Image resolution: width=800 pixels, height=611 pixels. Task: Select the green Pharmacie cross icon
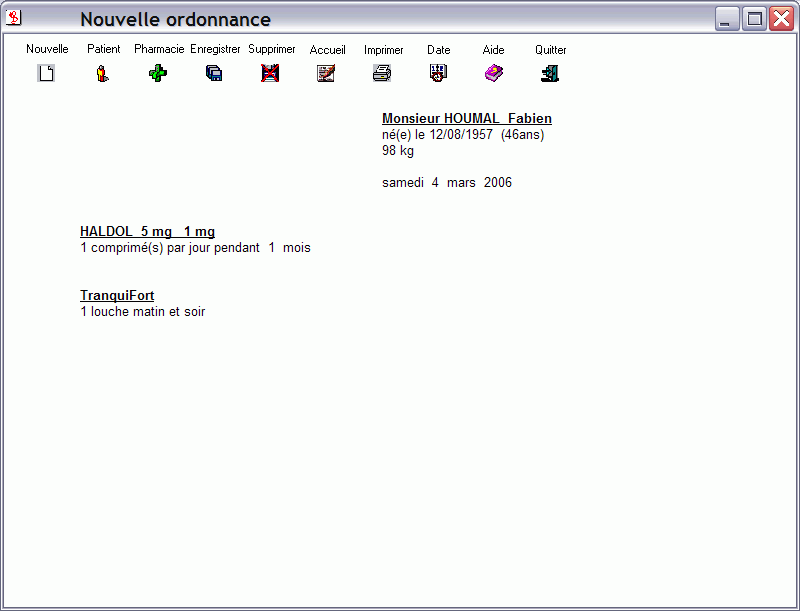158,73
